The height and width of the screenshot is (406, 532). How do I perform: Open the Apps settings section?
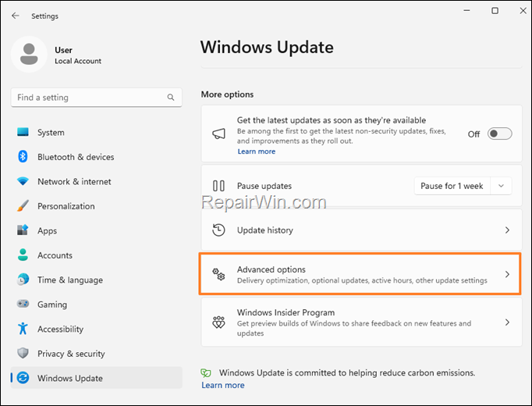pos(97,230)
